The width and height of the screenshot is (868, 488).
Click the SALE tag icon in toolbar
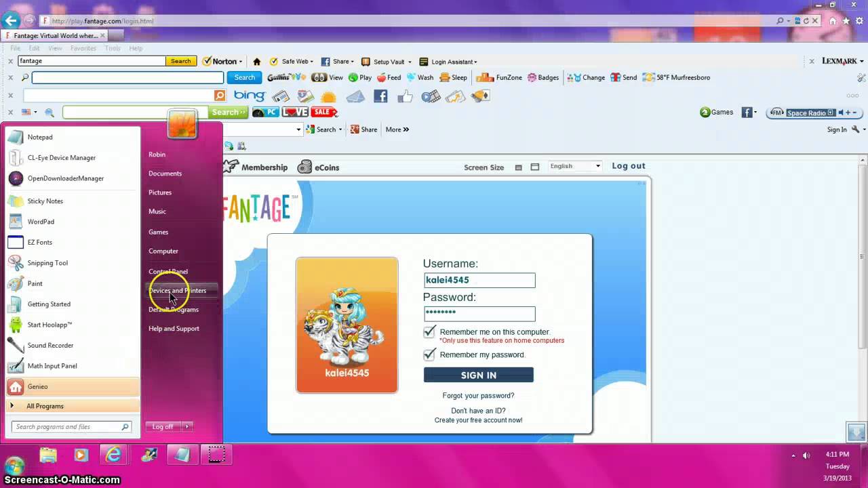pyautogui.click(x=325, y=112)
